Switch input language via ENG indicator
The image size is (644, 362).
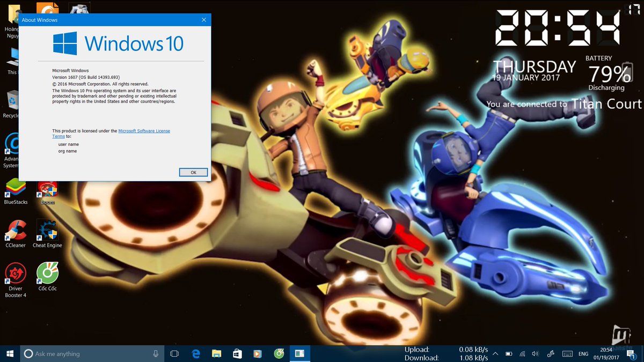click(x=583, y=354)
